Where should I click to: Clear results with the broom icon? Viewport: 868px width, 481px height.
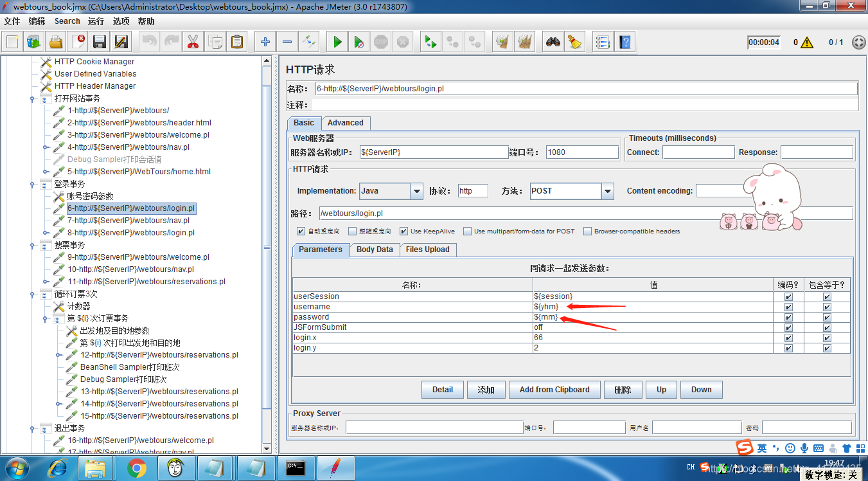503,42
